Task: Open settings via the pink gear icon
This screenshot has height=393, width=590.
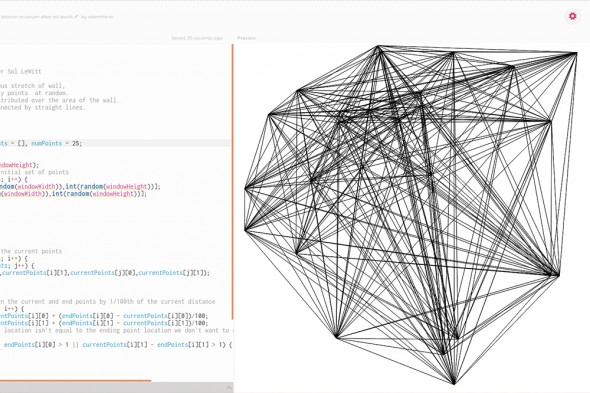Action: coord(572,16)
